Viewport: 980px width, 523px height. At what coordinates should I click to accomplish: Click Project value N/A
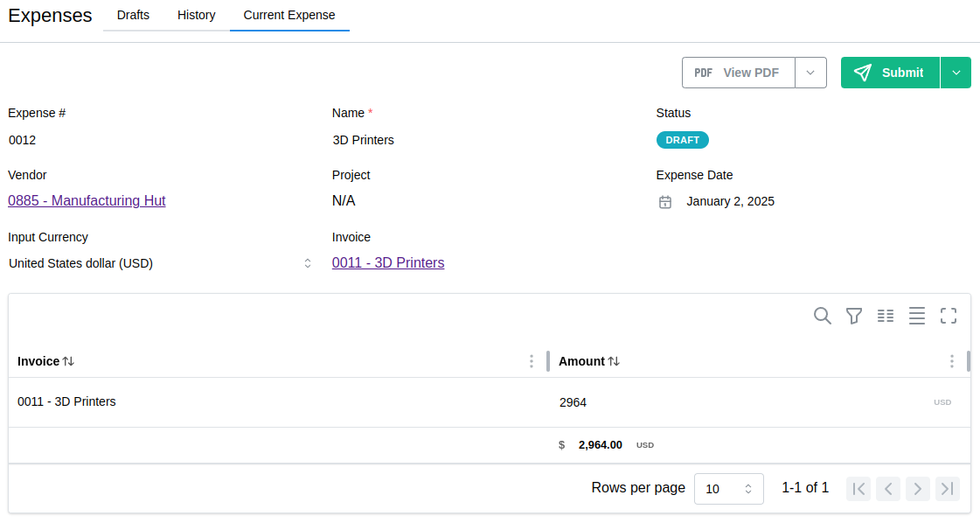(344, 201)
